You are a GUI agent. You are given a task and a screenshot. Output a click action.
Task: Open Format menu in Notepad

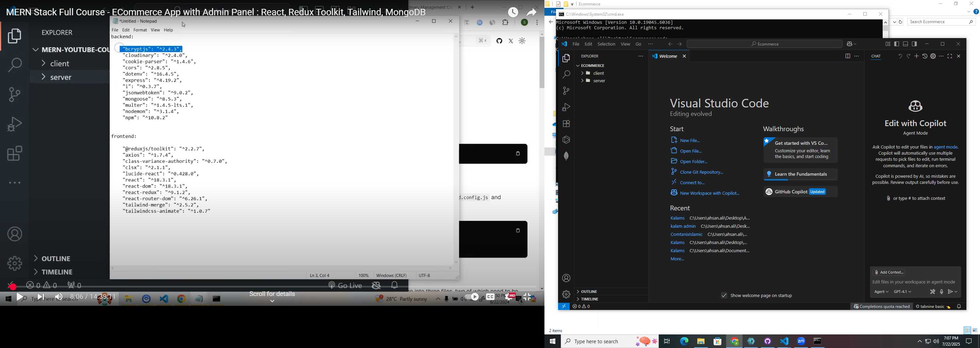coord(140,30)
